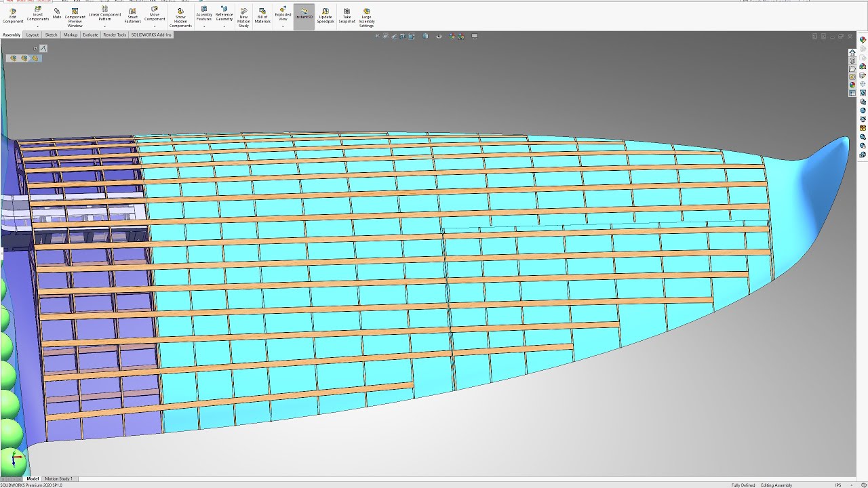
Task: Expand Linear Component Pattern dropdown arrow
Action: pos(104,26)
